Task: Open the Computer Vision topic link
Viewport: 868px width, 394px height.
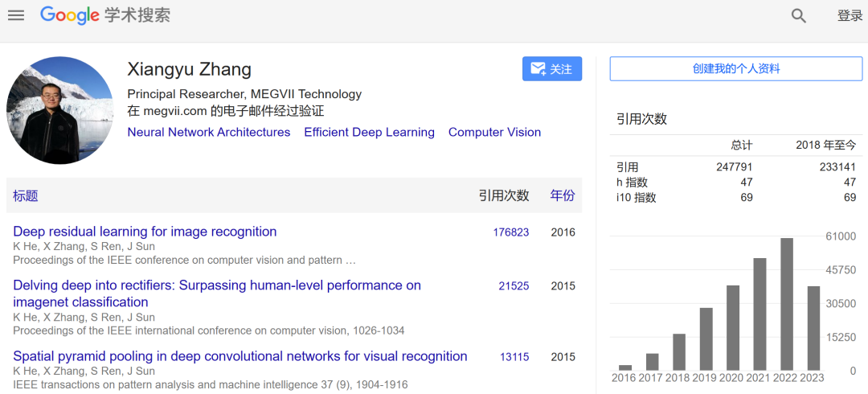Action: coord(494,133)
